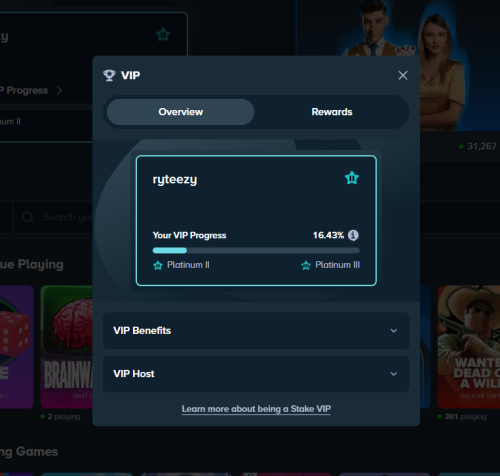Image resolution: width=500 pixels, height=476 pixels.
Task: Open the Dice game thumbnail
Action: (16, 347)
